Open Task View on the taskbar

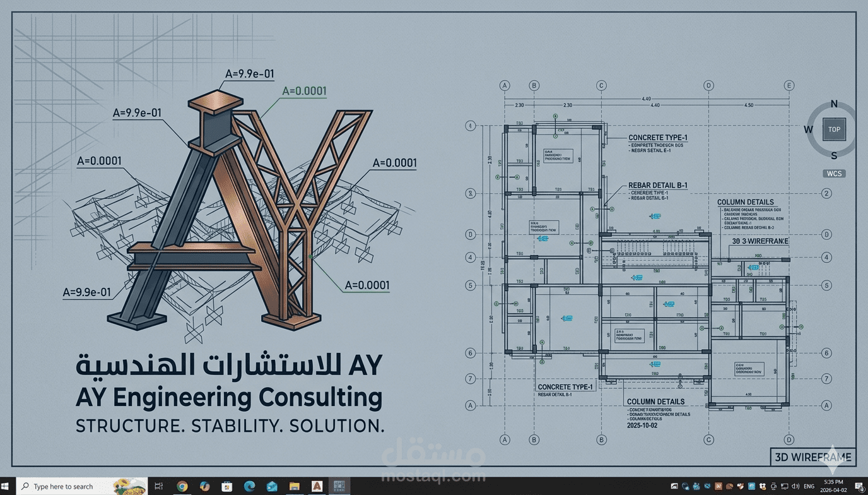click(x=159, y=486)
